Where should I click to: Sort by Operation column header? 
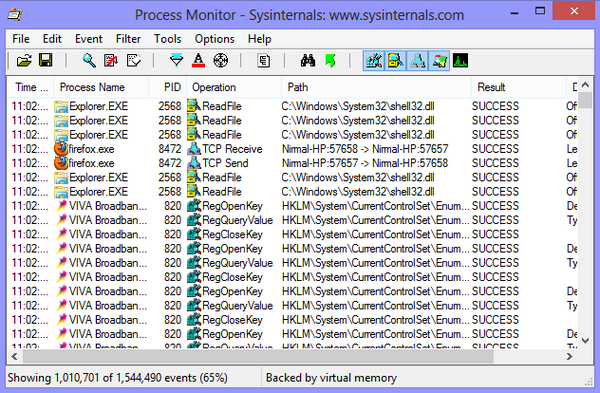click(234, 87)
